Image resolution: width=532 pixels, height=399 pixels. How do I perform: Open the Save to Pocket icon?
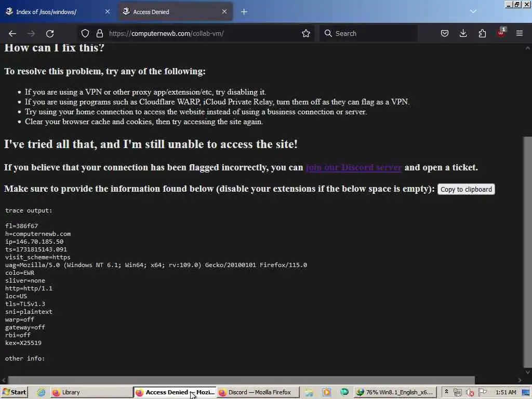(445, 33)
